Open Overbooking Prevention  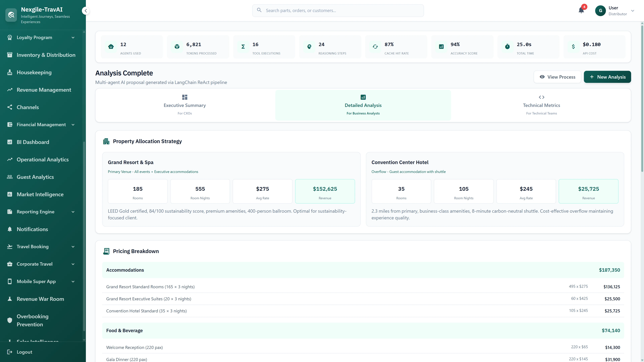tap(33, 320)
